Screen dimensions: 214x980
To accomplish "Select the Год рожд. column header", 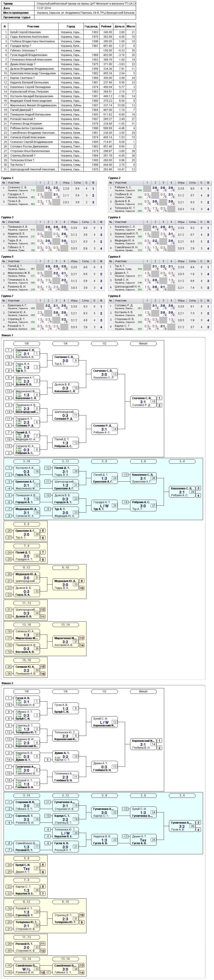I will (91, 27).
